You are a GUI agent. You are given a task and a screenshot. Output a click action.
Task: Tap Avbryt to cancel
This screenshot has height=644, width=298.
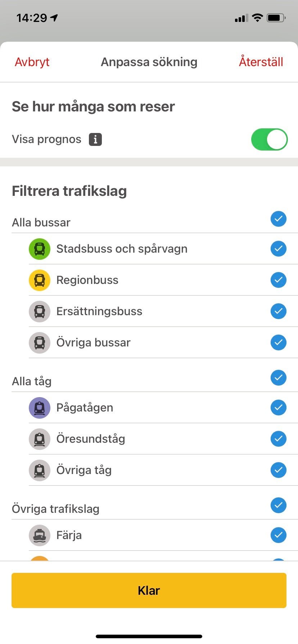coord(32,62)
